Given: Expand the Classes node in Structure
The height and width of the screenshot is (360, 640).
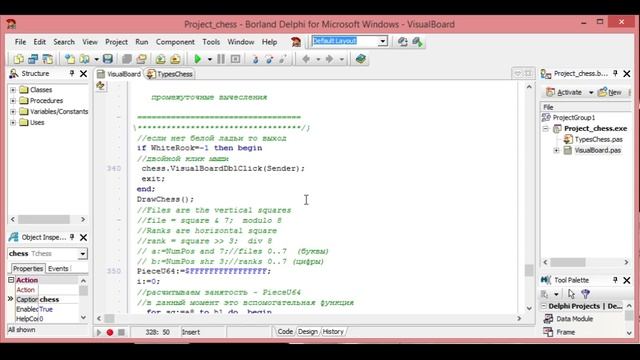Looking at the screenshot, I should tap(13, 90).
